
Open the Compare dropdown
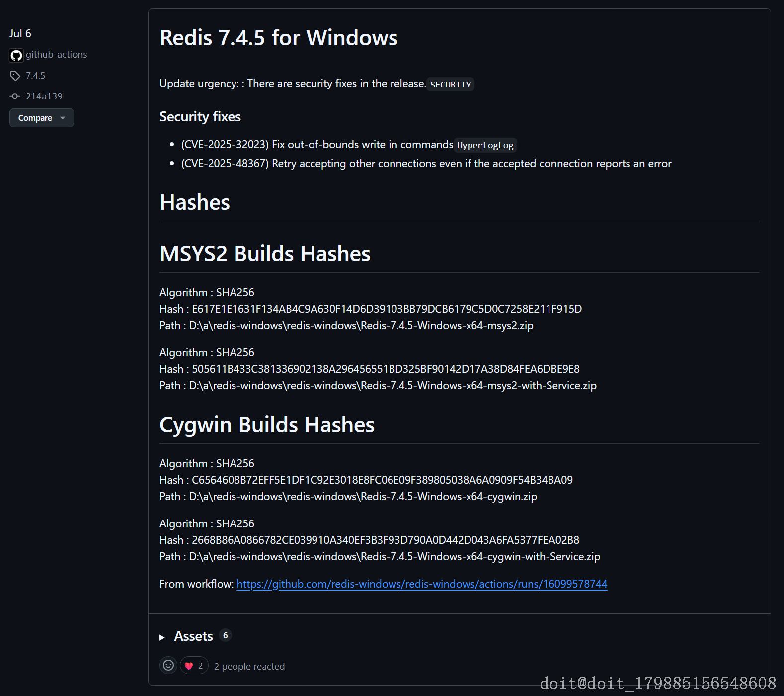(42, 118)
